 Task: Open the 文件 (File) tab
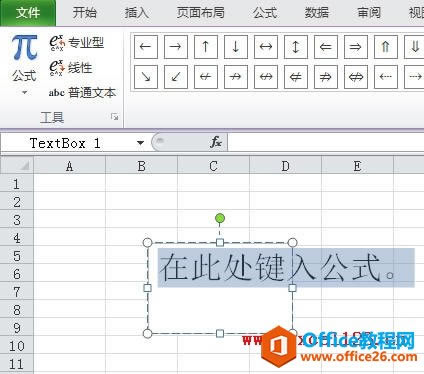pyautogui.click(x=28, y=13)
